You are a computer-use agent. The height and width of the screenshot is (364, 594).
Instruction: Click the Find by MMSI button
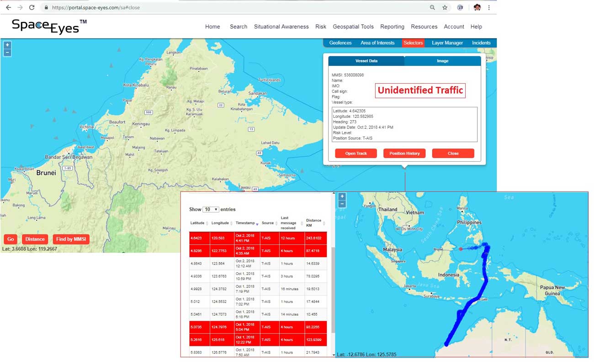tap(71, 239)
